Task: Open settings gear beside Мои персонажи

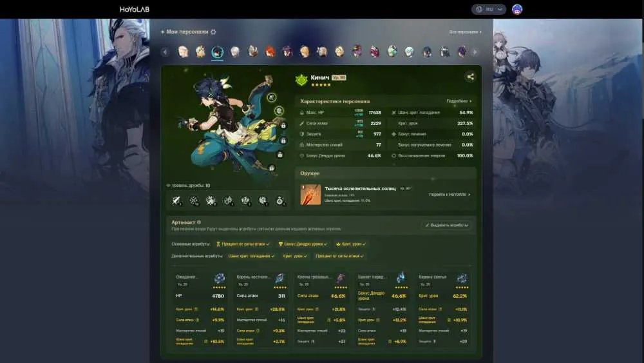Action: tap(213, 32)
